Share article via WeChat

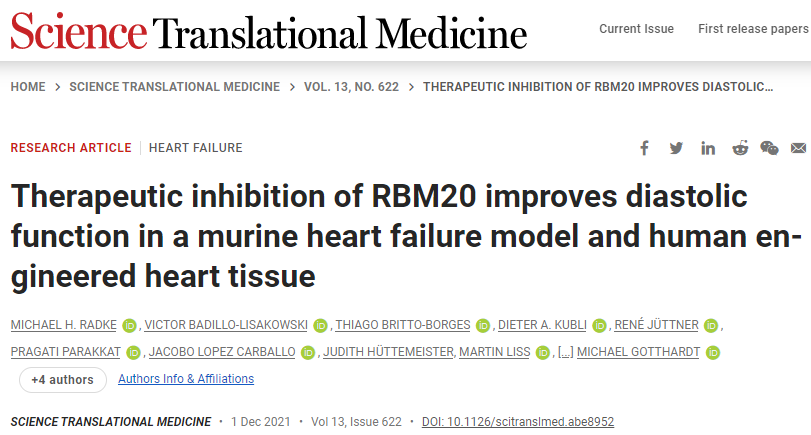pos(769,148)
